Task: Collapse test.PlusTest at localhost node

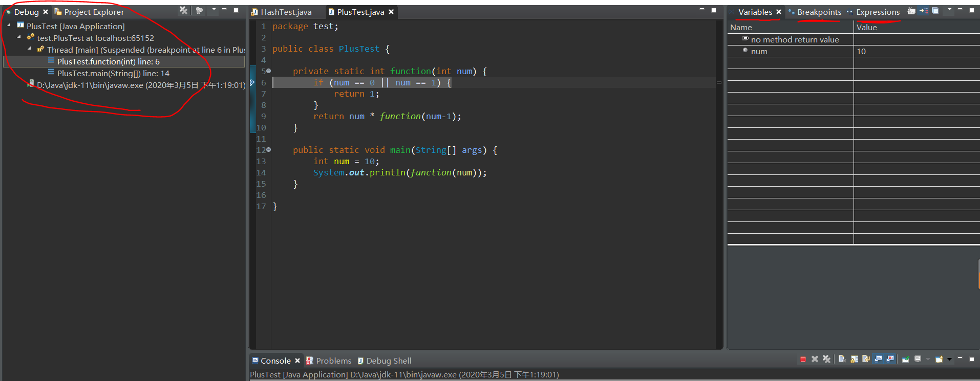Action: pos(19,36)
